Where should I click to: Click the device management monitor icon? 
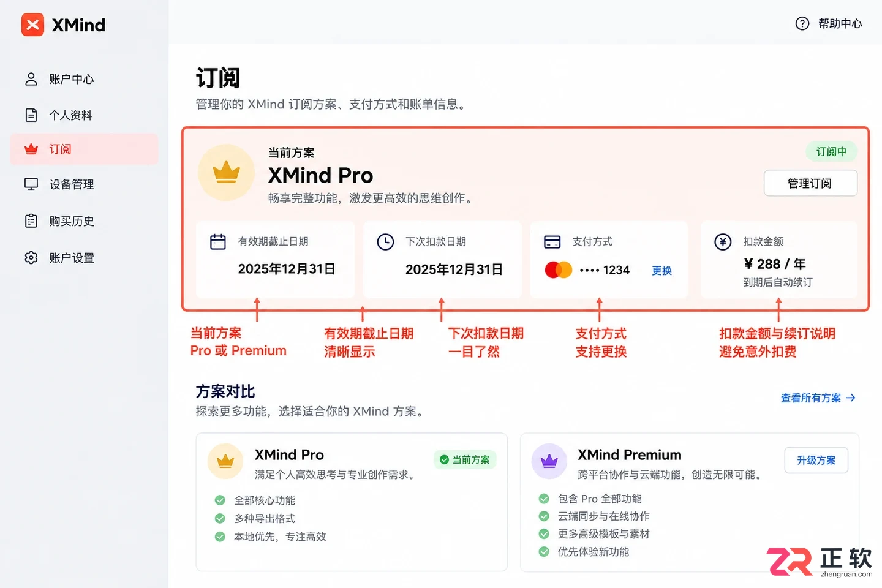pyautogui.click(x=31, y=184)
